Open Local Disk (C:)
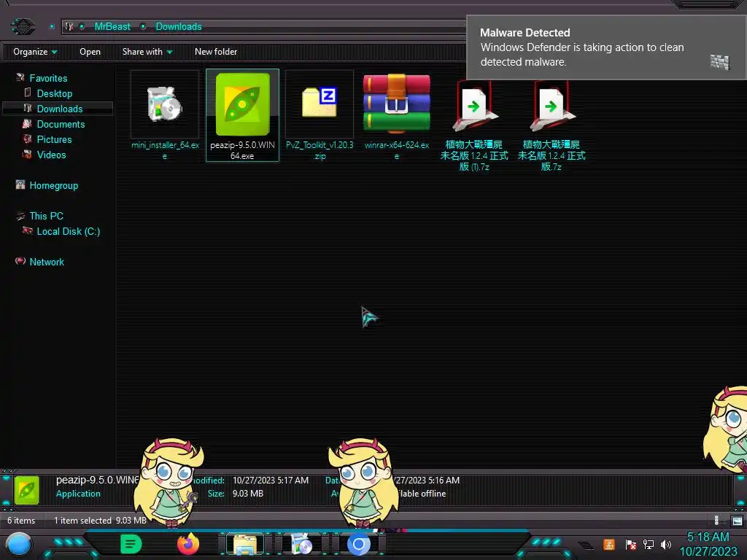This screenshot has width=747, height=560. 68,231
